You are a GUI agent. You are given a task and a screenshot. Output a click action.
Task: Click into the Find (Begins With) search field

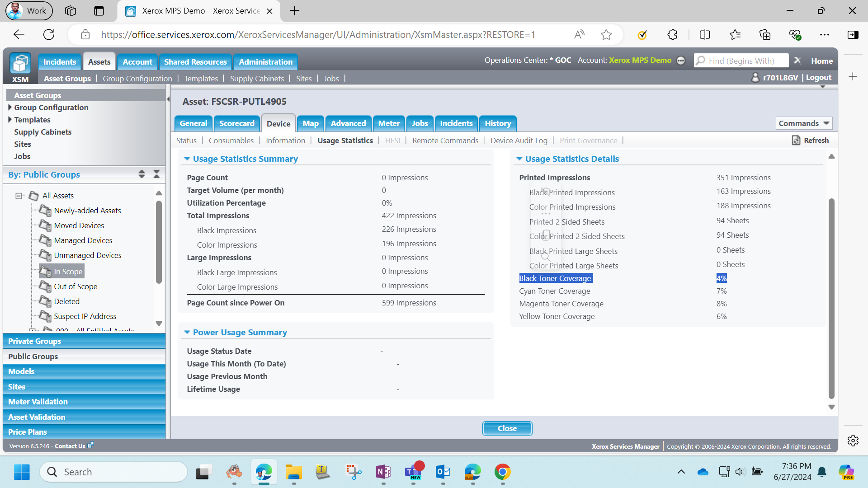(x=741, y=61)
